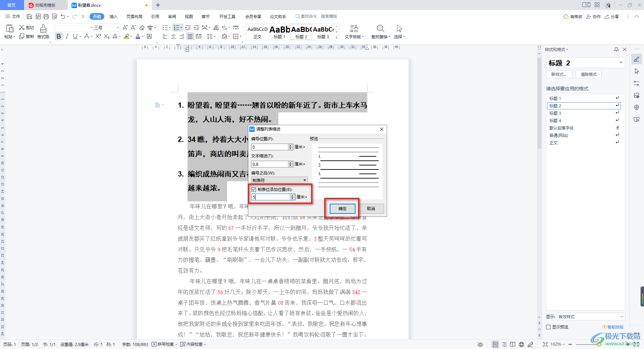Enable the Show Preview checkbox
Image resolution: width=644 pixels, height=349 pixels.
tap(548, 327)
